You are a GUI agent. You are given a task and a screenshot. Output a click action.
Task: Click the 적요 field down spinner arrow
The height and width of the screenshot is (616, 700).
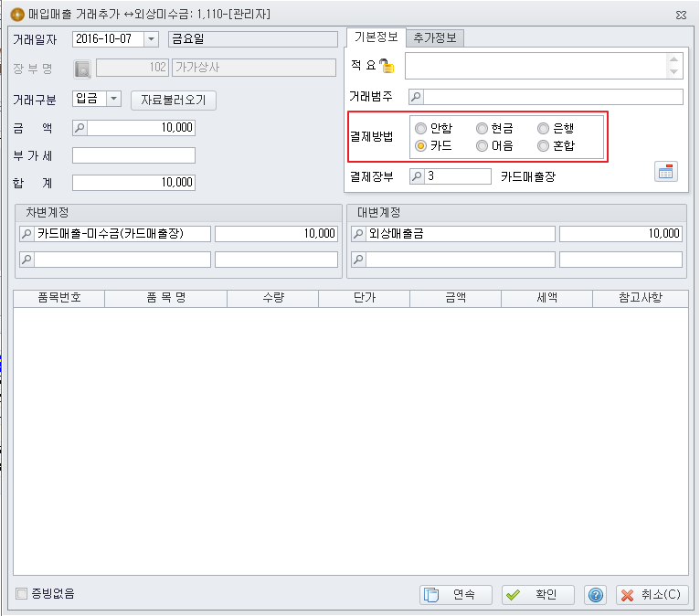pos(674,72)
